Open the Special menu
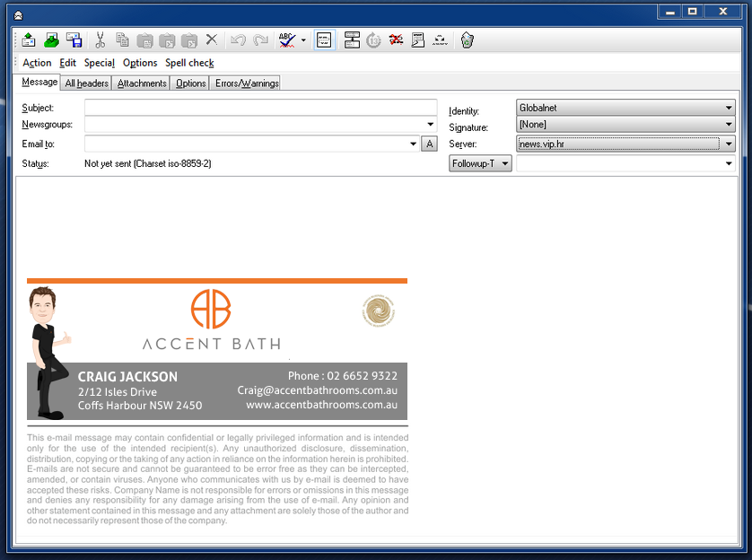This screenshot has height=560, width=752. (x=100, y=63)
